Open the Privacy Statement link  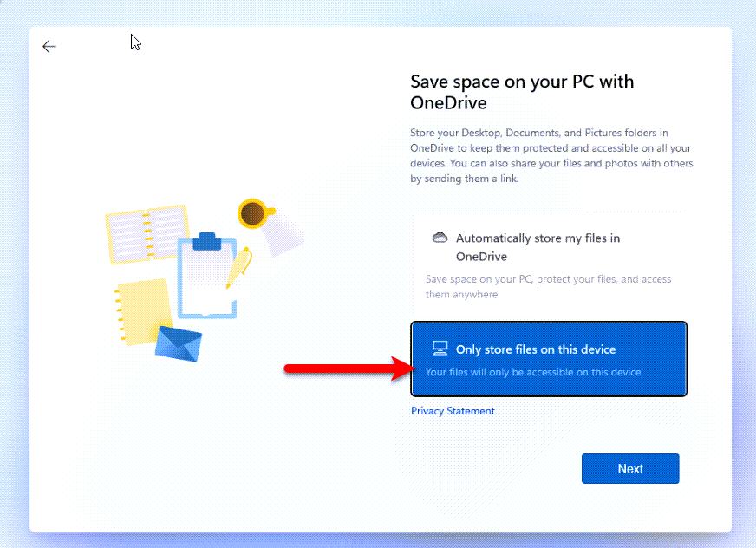[x=453, y=411]
